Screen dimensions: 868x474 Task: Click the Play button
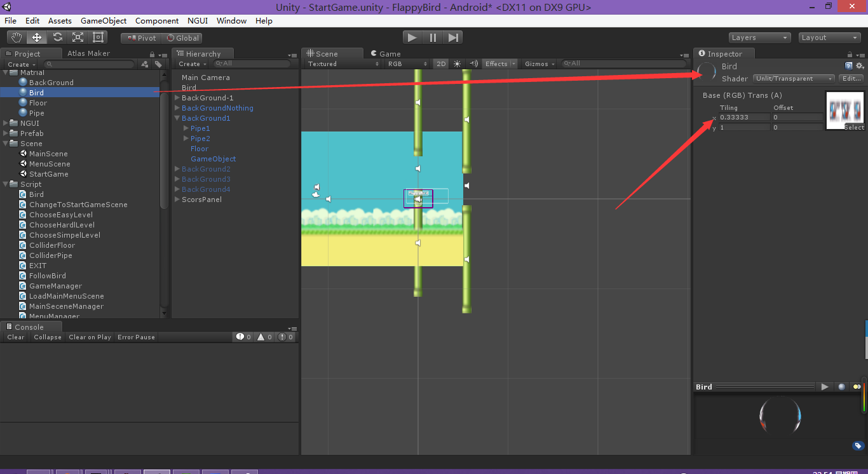coord(412,37)
